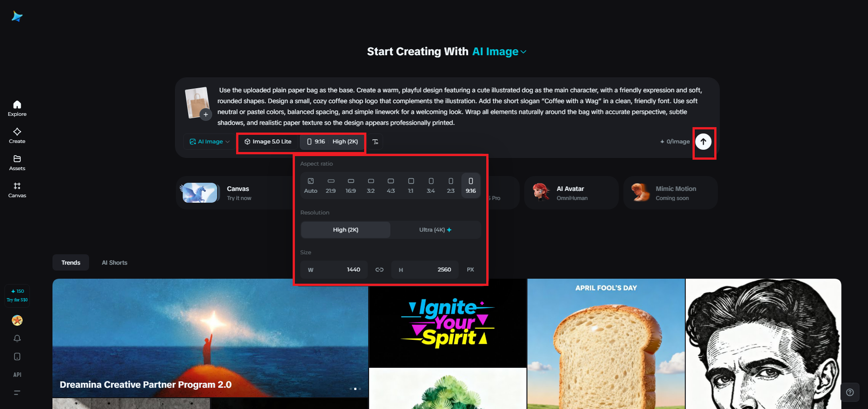Expand the AI Image heading dropdown

[x=499, y=52]
